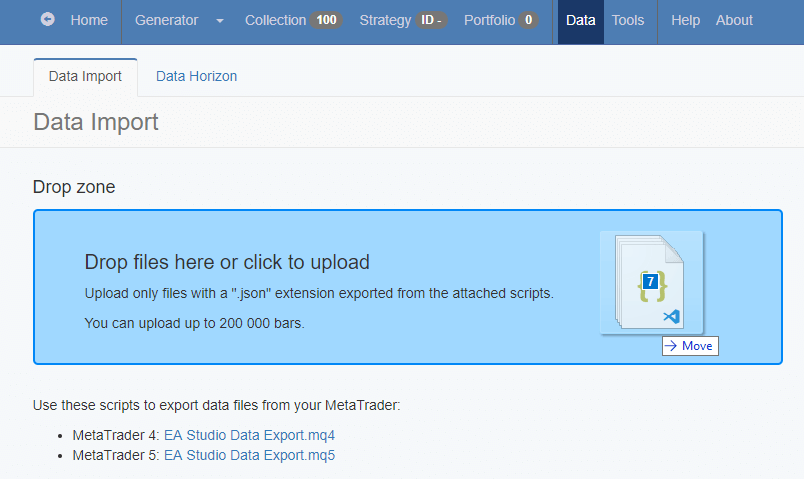Switch to the Data Import tab
804x479 pixels.
pos(85,76)
